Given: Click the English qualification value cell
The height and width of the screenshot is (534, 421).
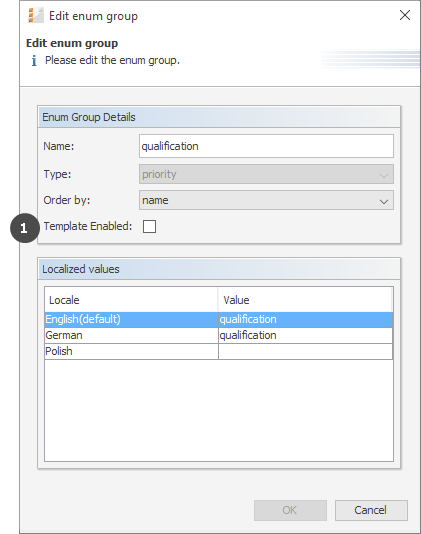Looking at the screenshot, I should pos(306,319).
